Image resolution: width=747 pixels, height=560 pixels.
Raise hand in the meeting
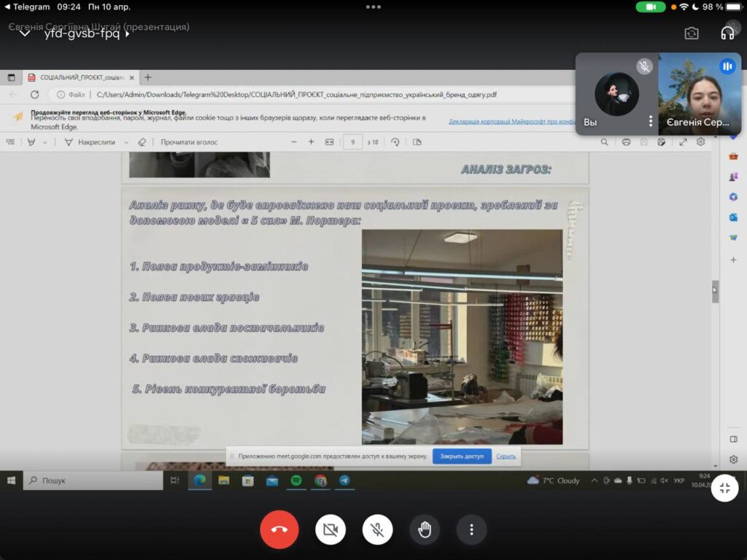(425, 529)
